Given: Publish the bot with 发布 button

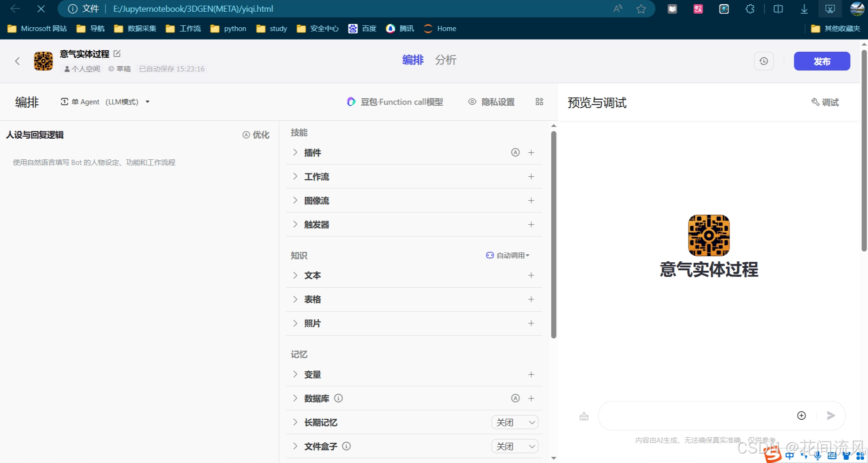Looking at the screenshot, I should (x=822, y=61).
